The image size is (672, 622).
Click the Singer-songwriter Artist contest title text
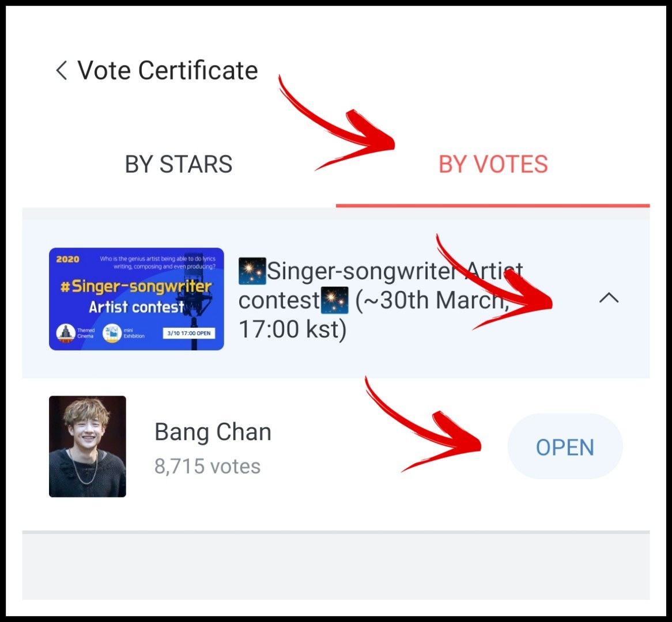380,300
